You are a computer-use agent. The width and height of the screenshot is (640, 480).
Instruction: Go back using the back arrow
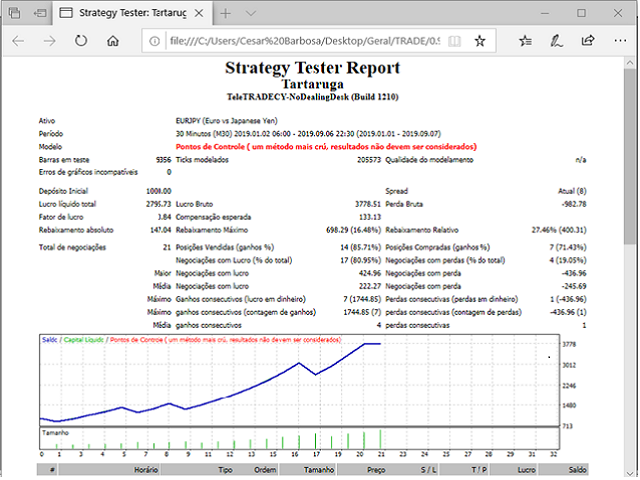(x=20, y=42)
